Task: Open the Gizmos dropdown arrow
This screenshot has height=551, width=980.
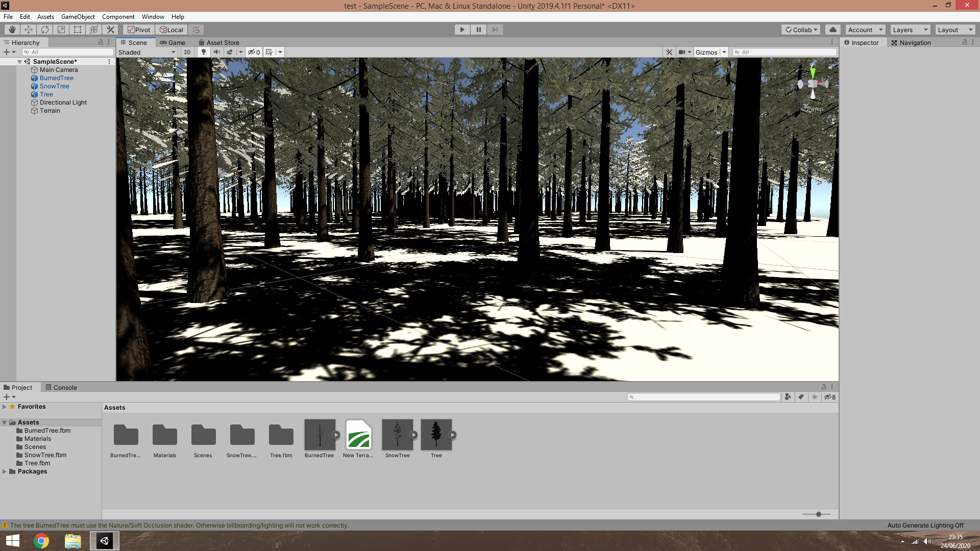Action: (x=724, y=52)
